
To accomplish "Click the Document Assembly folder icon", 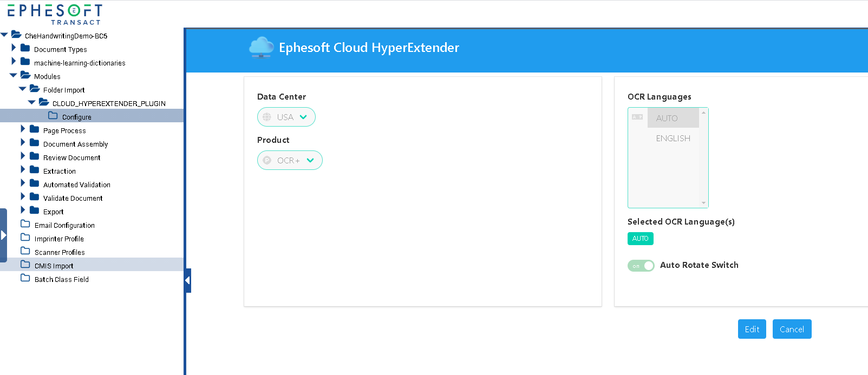I will click(x=34, y=143).
